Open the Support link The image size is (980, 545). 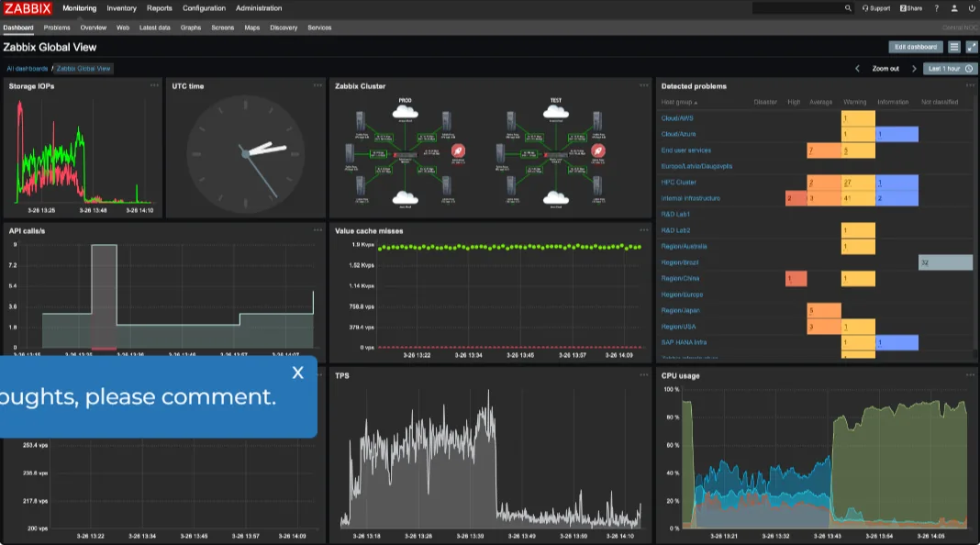point(876,8)
